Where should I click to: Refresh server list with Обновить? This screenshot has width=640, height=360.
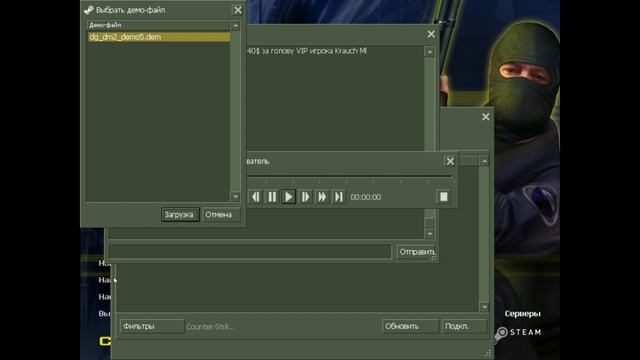click(410, 327)
